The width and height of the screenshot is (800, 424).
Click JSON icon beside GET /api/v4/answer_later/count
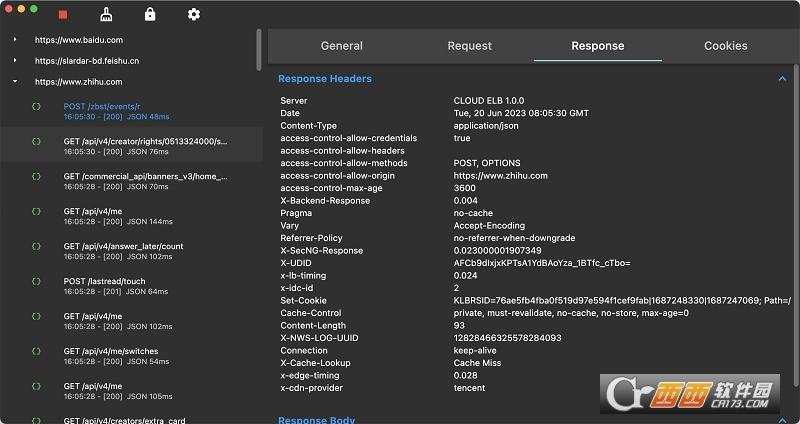[x=36, y=246]
